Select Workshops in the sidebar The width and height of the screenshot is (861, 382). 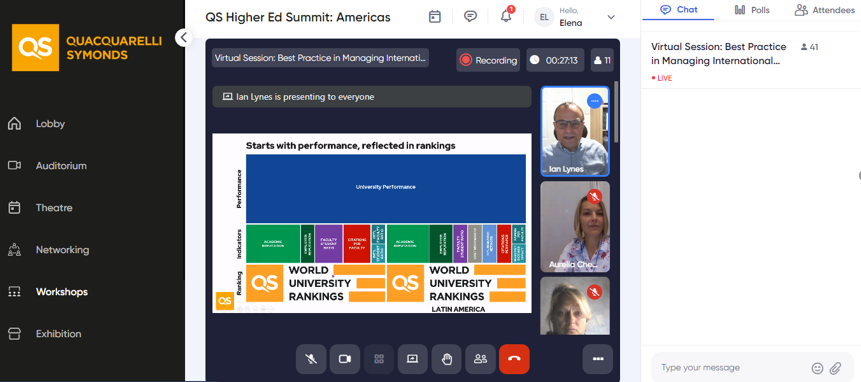tap(62, 292)
